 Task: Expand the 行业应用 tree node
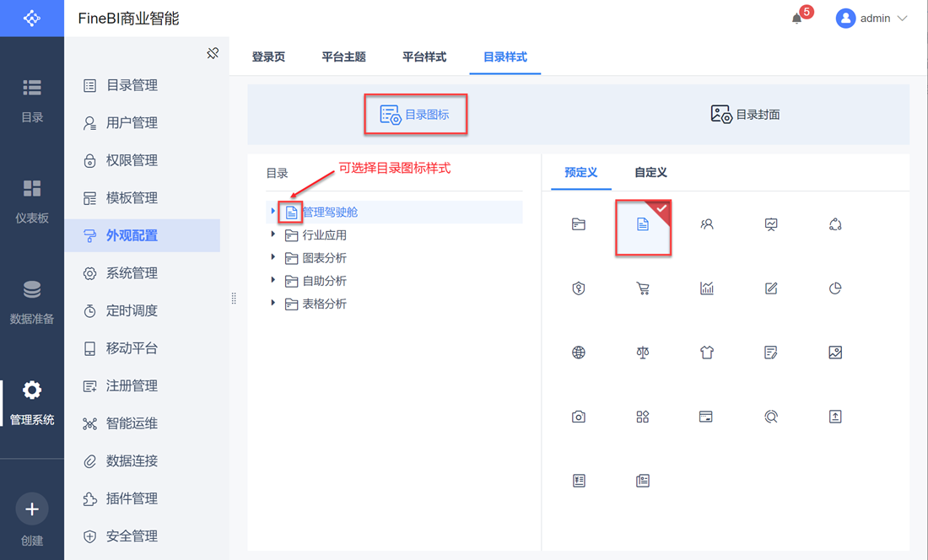[272, 234]
